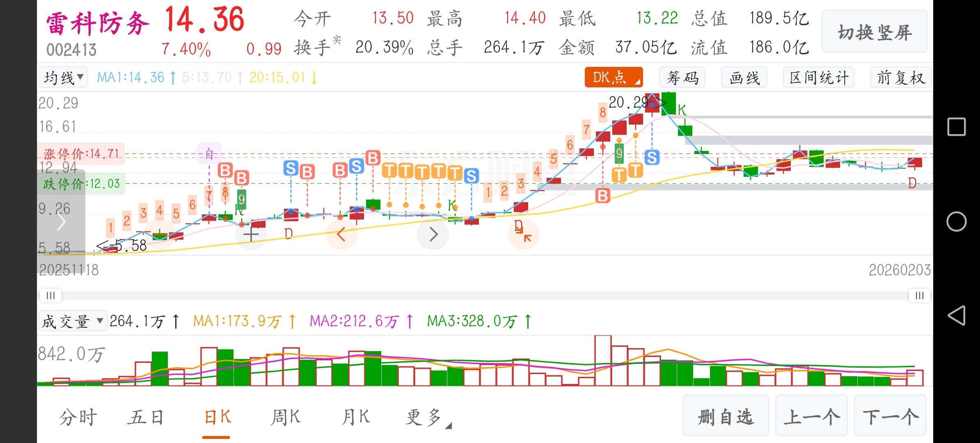Tap the plus zoom-in circle icon
The width and height of the screenshot is (980, 443).
(251, 235)
